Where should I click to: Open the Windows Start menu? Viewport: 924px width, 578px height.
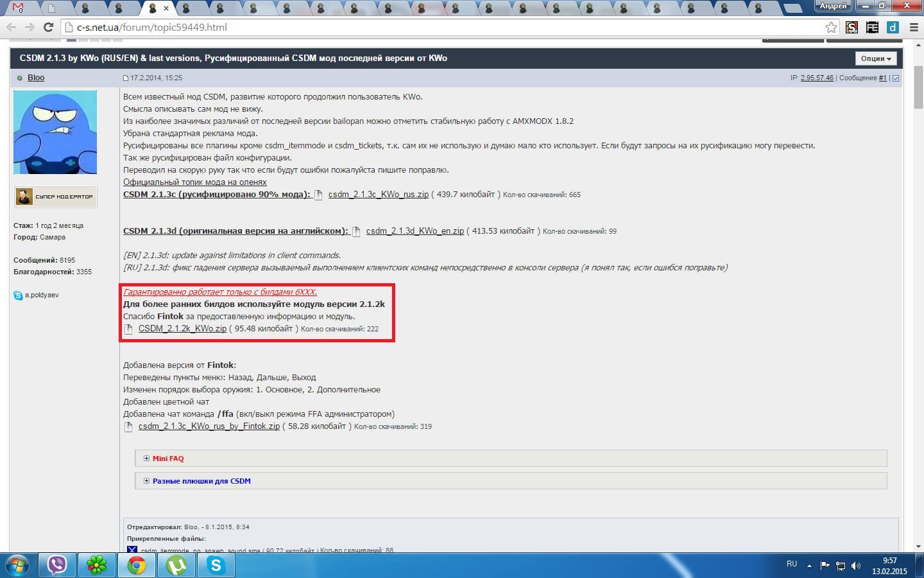tap(17, 565)
